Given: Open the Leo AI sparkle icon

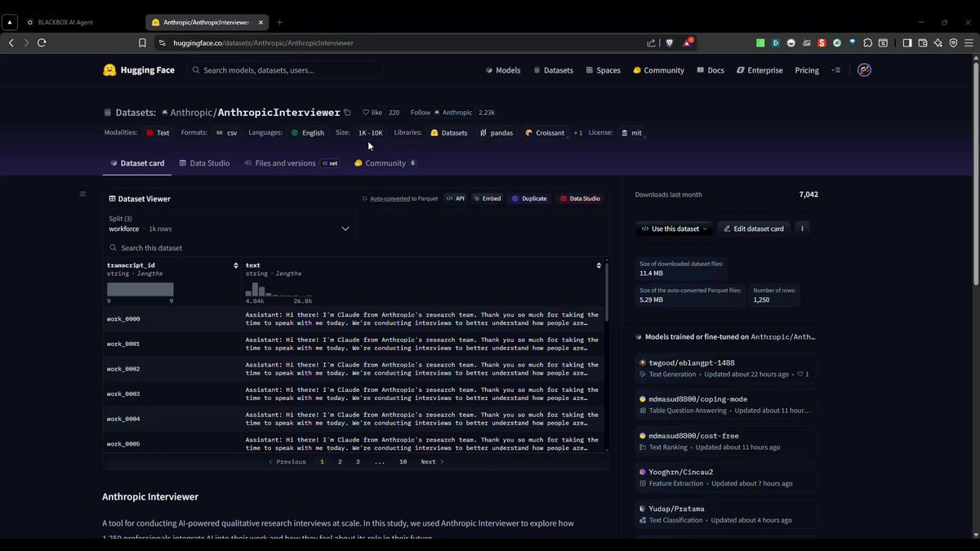Looking at the screenshot, I should coord(938,43).
